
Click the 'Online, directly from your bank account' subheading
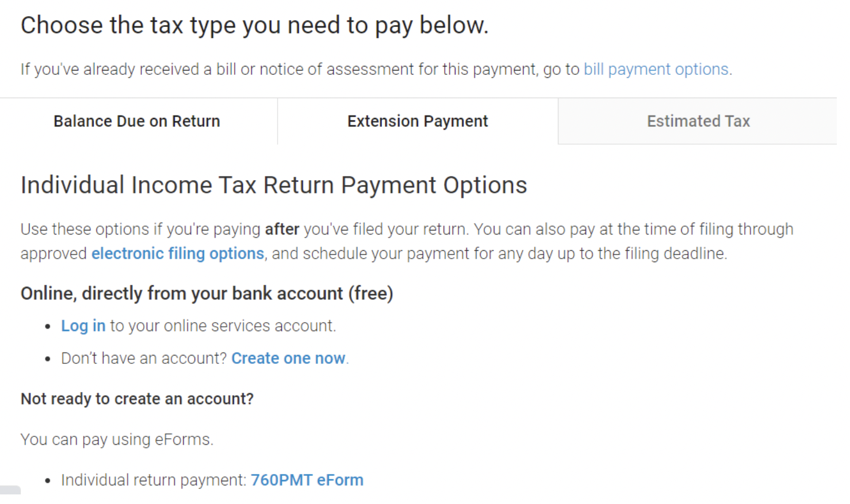tap(207, 293)
